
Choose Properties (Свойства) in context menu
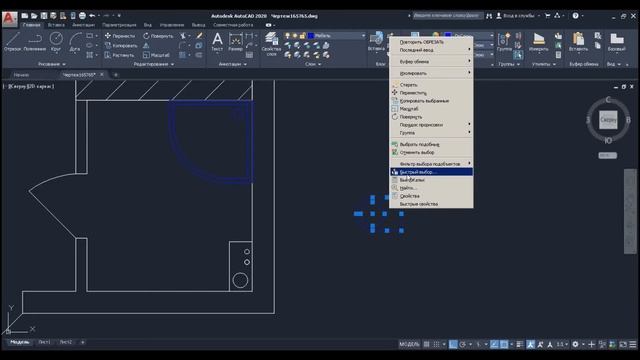pos(431,196)
